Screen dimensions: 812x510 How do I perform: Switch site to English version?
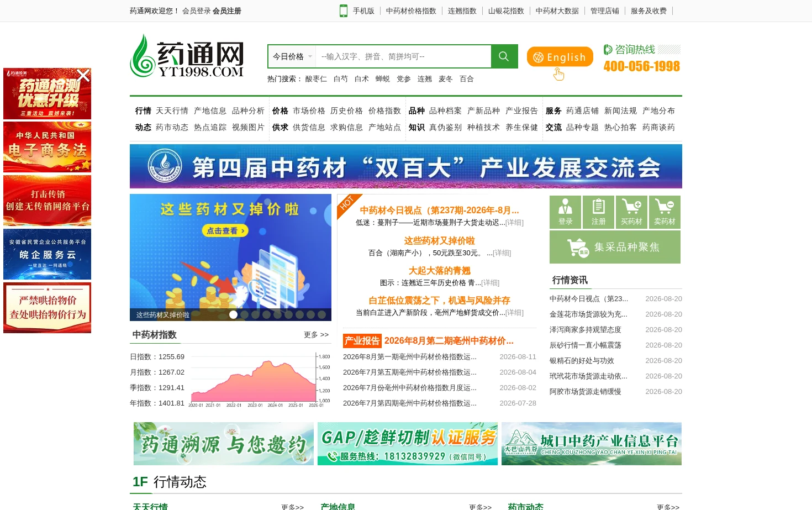[x=560, y=57]
